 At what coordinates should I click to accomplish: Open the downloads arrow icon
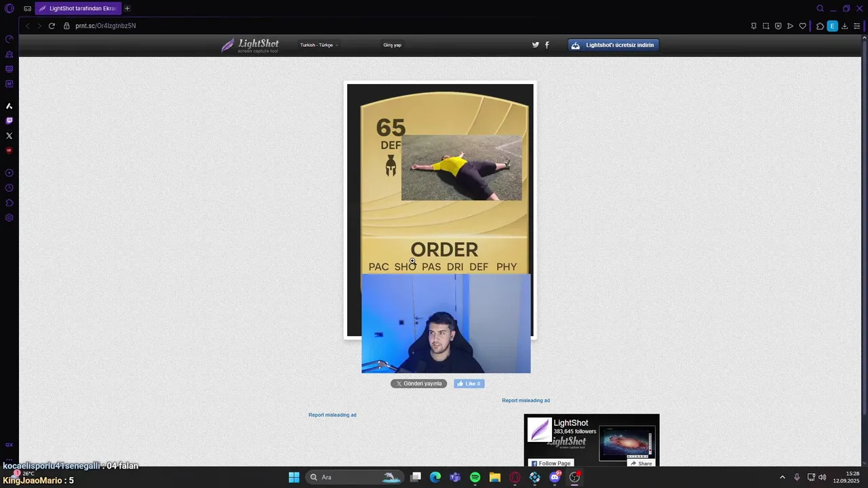(844, 26)
